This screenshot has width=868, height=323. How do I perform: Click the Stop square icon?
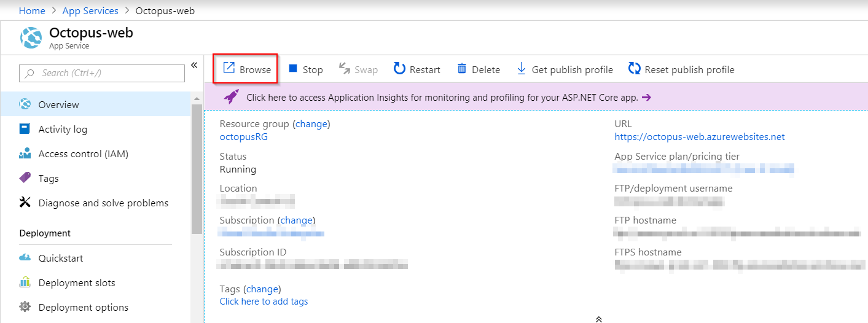tap(293, 69)
